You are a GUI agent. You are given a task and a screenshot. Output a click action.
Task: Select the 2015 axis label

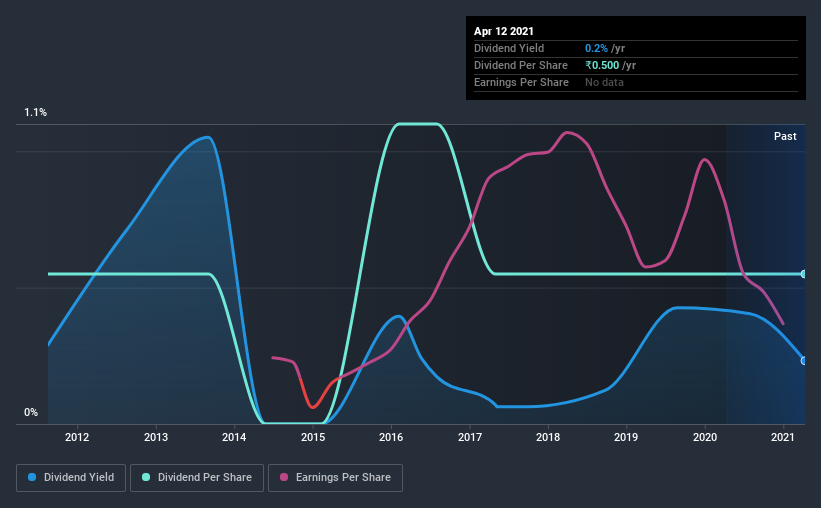pyautogui.click(x=313, y=437)
